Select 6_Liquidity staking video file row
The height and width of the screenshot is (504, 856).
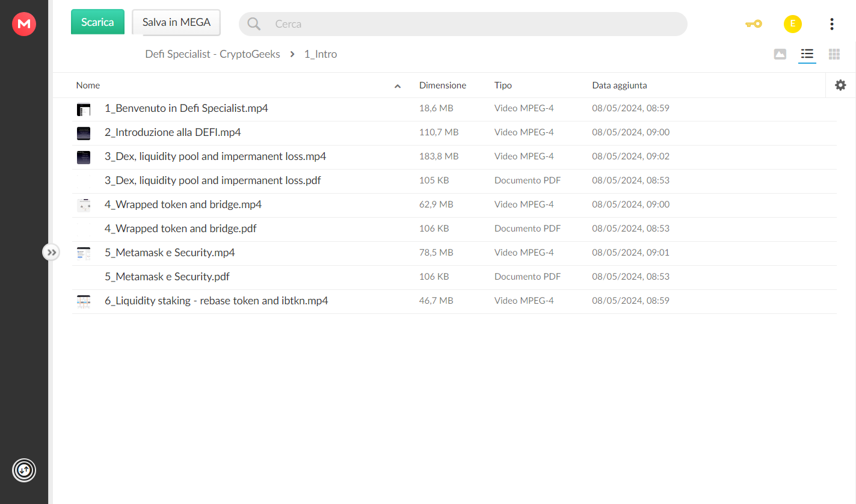tap(454, 301)
